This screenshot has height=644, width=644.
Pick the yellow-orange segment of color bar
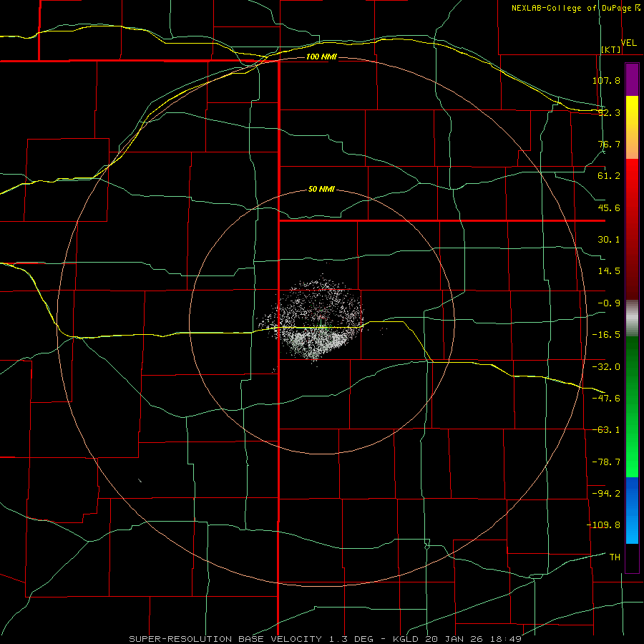point(632,127)
